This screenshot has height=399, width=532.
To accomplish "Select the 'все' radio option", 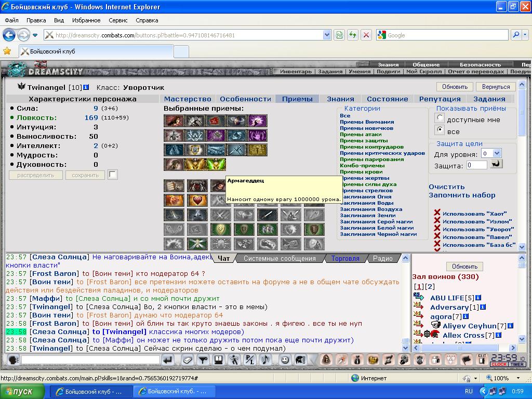I will pos(440,129).
